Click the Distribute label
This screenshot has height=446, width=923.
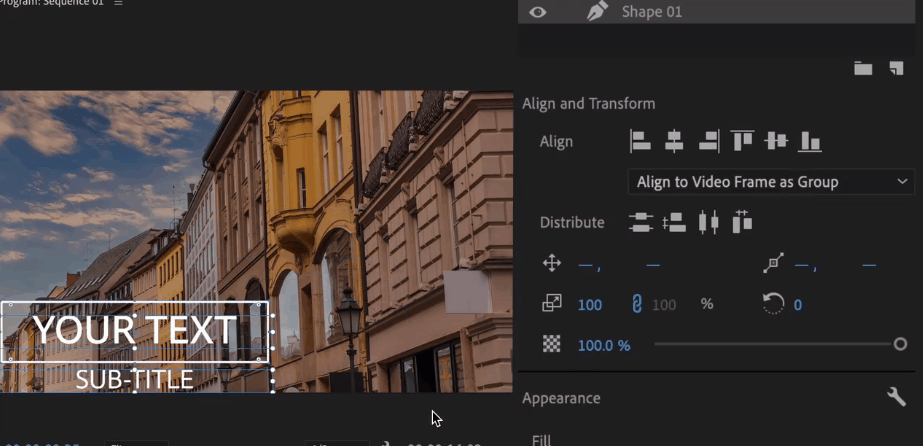pos(572,222)
